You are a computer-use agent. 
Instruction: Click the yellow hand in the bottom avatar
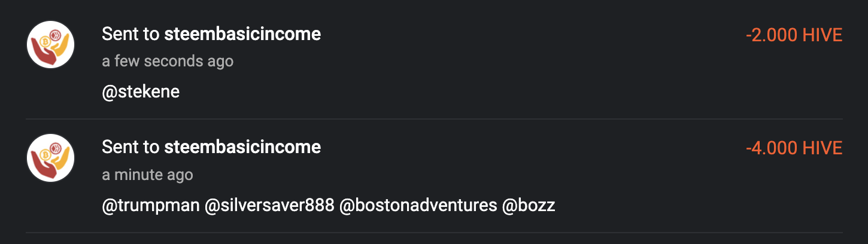coord(62,160)
